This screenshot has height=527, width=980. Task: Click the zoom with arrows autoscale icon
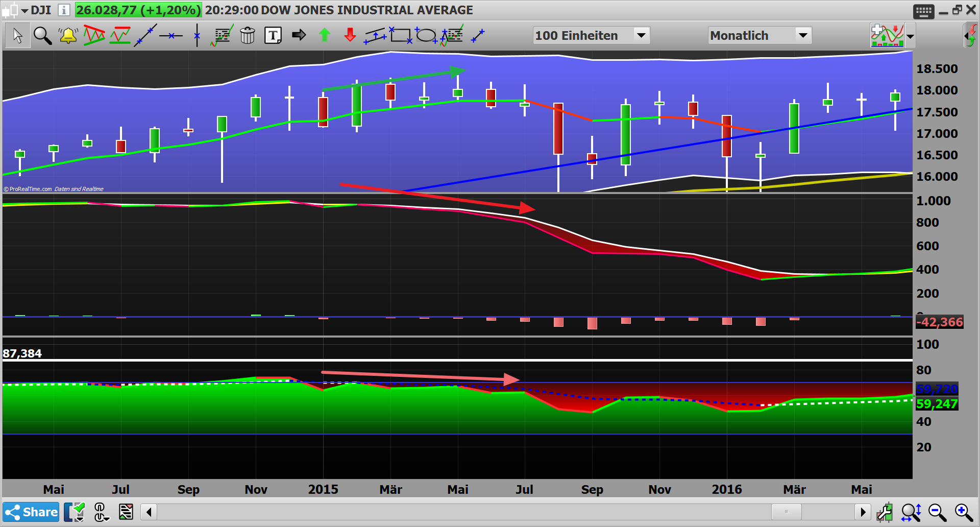pyautogui.click(x=911, y=512)
